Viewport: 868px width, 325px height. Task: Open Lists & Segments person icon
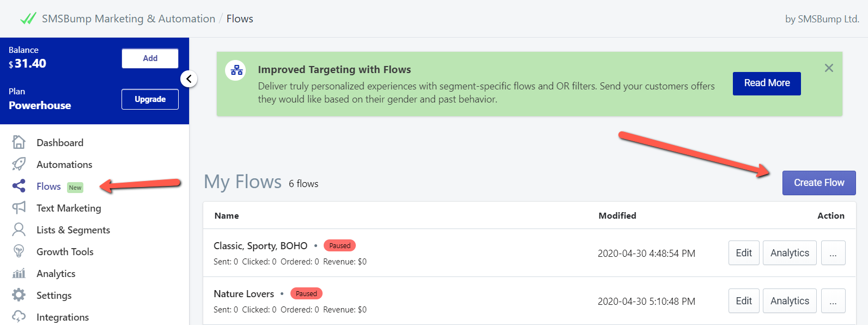(19, 230)
